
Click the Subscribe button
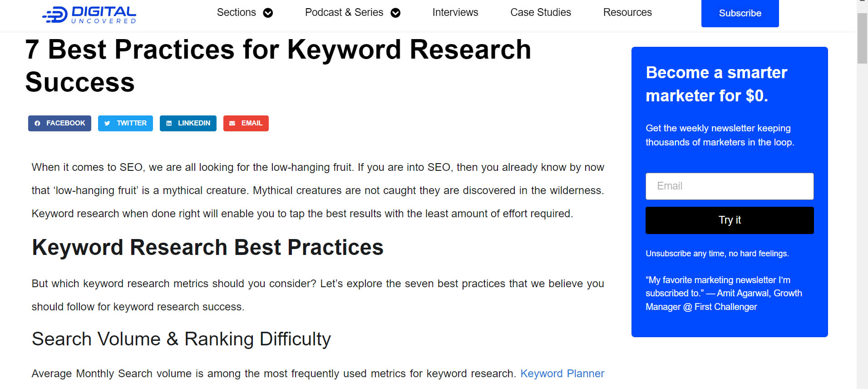pos(740,13)
